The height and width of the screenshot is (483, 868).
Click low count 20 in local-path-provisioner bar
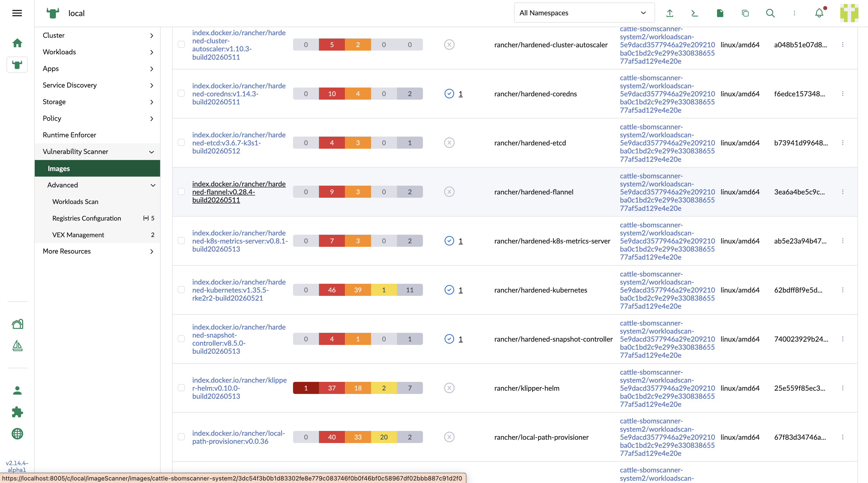pyautogui.click(x=384, y=437)
